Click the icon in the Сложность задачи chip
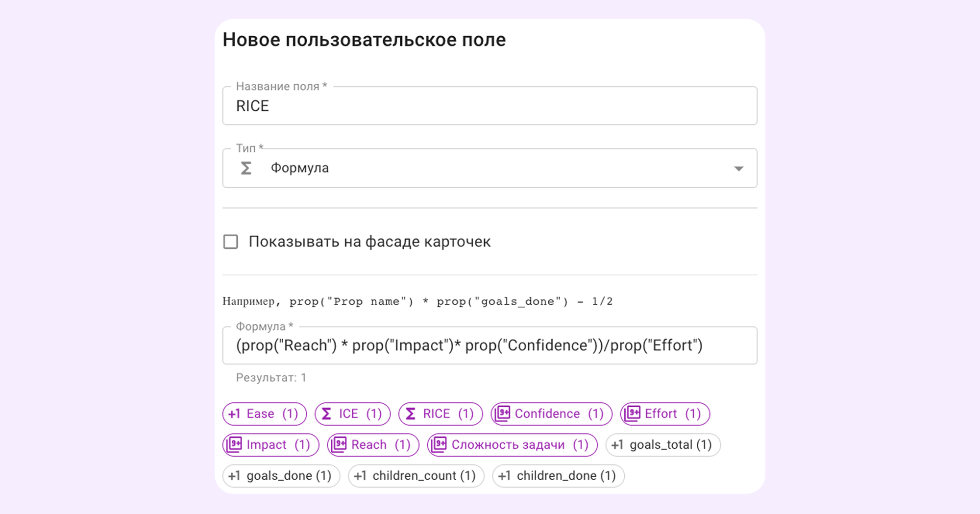Image resolution: width=980 pixels, height=514 pixels. 439,445
